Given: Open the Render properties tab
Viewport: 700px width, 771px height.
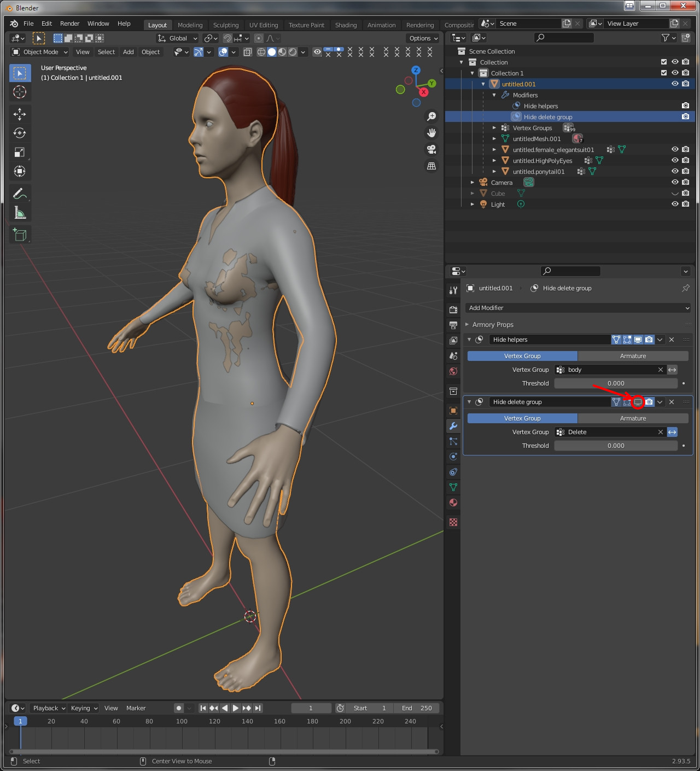Looking at the screenshot, I should (453, 309).
